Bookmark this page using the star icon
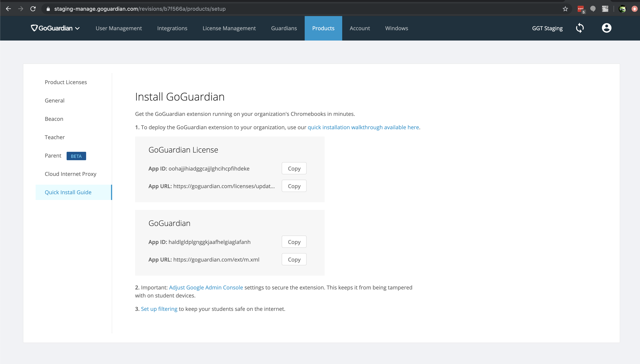Screen dimensions: 640x364 pyautogui.click(x=565, y=8)
